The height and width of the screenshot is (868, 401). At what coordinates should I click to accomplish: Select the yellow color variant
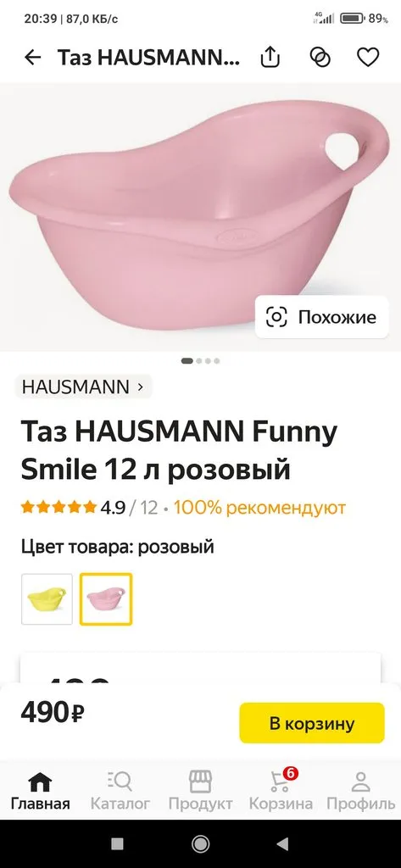pos(47,599)
